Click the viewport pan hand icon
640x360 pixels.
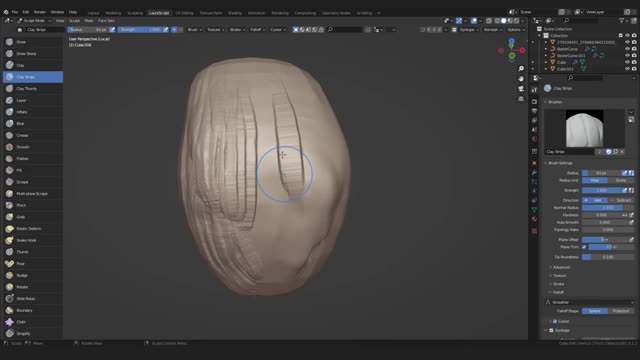(x=521, y=79)
